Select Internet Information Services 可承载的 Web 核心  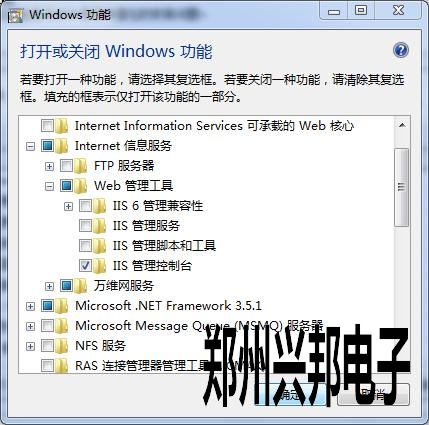coord(214,126)
